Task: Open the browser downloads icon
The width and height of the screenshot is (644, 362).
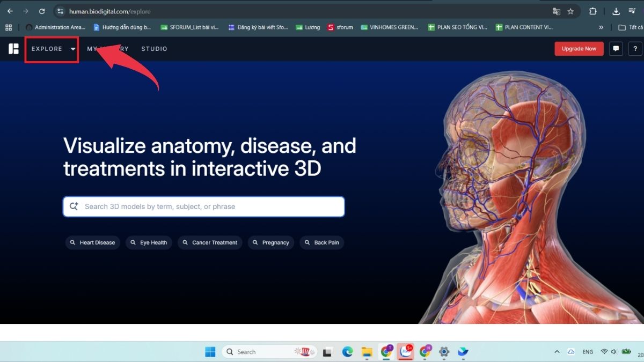Action: (616, 11)
